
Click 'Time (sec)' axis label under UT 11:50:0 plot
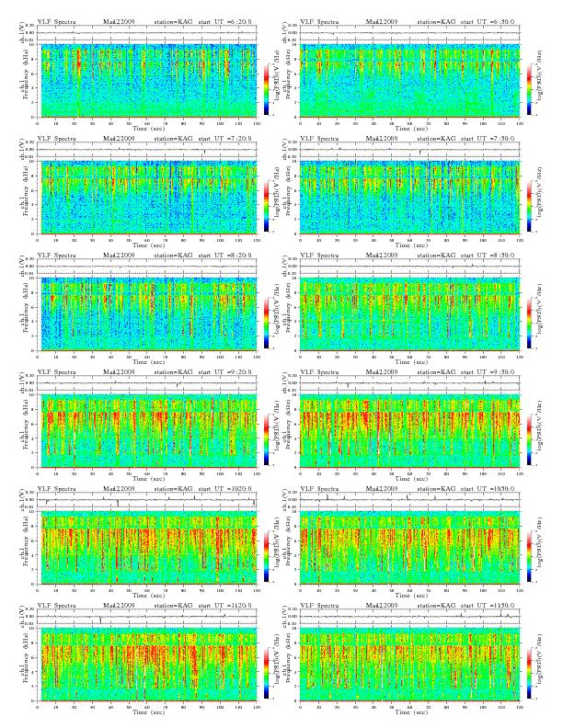[411, 712]
